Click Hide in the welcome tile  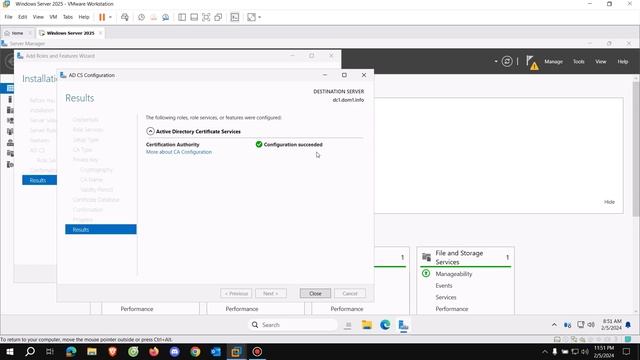point(609,202)
